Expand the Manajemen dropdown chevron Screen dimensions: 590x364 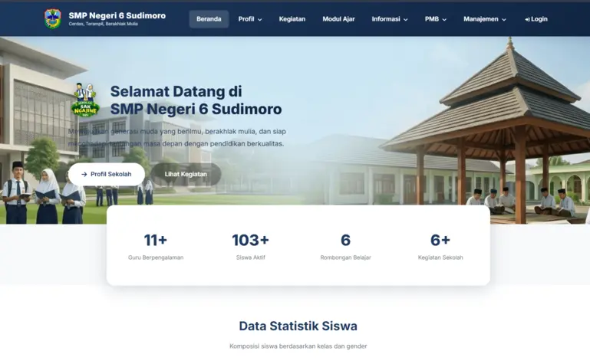point(504,19)
